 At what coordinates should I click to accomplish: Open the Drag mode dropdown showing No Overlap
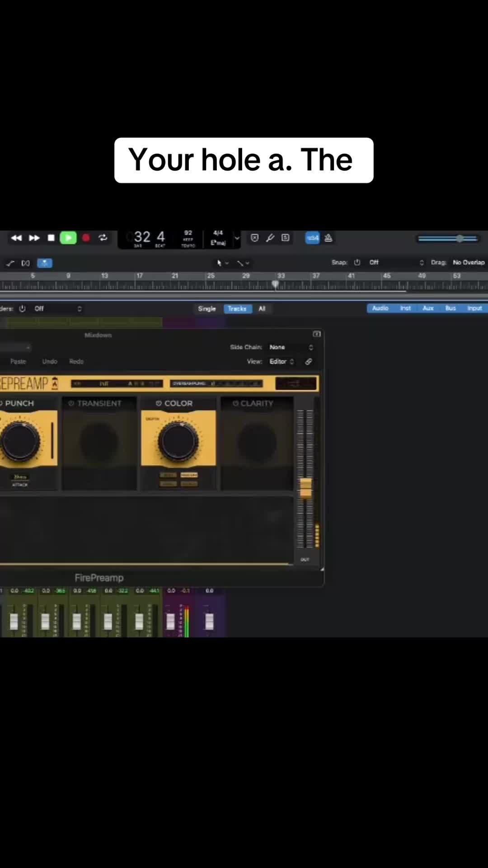pos(469,262)
